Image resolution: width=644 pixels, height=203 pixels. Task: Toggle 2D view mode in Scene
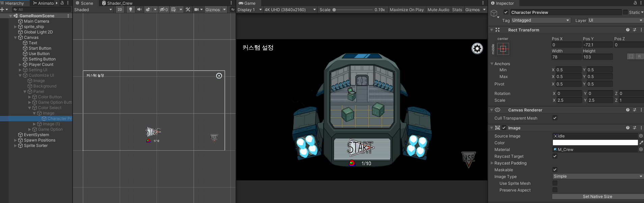[120, 9]
